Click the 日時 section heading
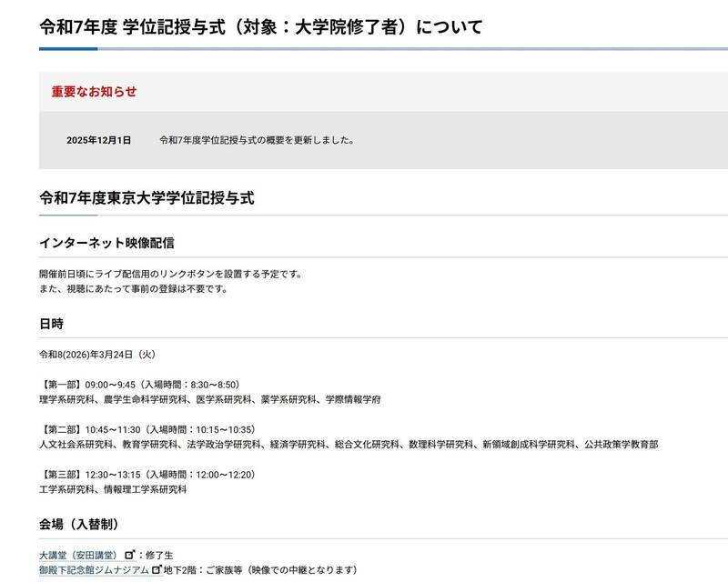The height and width of the screenshot is (582, 728). [x=51, y=323]
